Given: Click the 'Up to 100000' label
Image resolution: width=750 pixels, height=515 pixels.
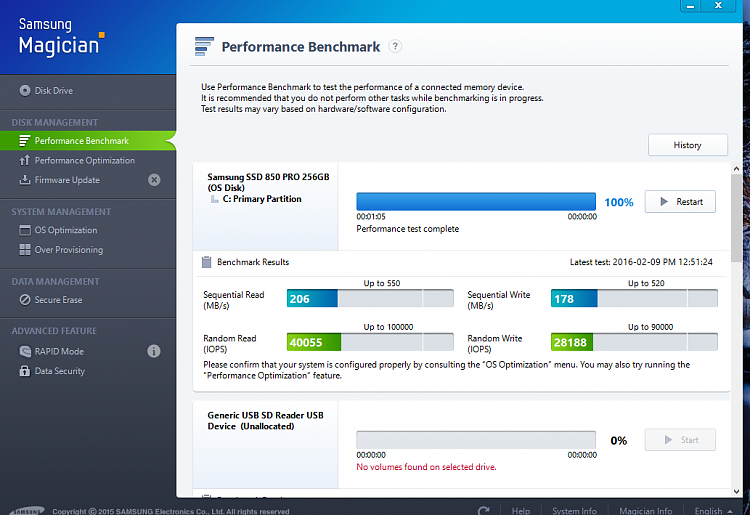Looking at the screenshot, I should [388, 327].
